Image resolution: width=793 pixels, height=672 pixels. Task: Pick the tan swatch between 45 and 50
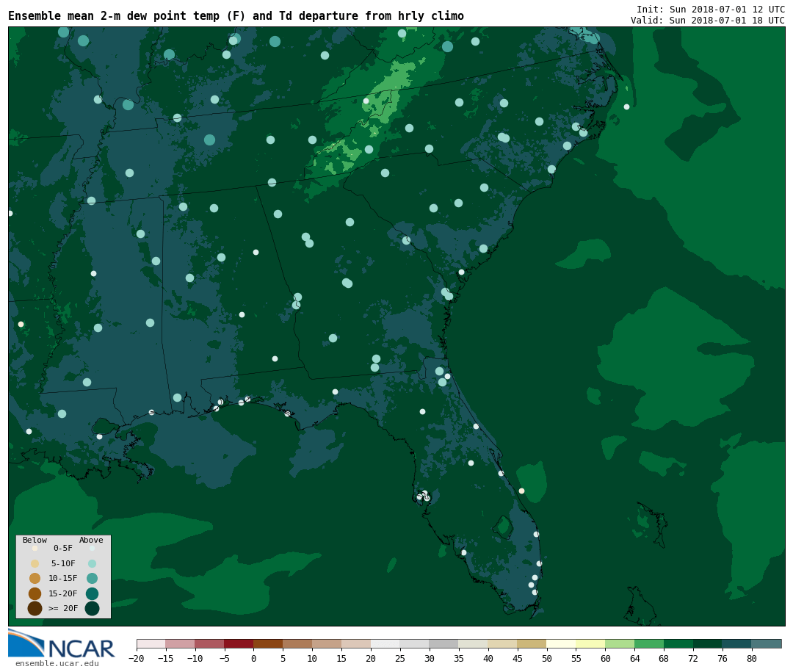tap(532, 643)
